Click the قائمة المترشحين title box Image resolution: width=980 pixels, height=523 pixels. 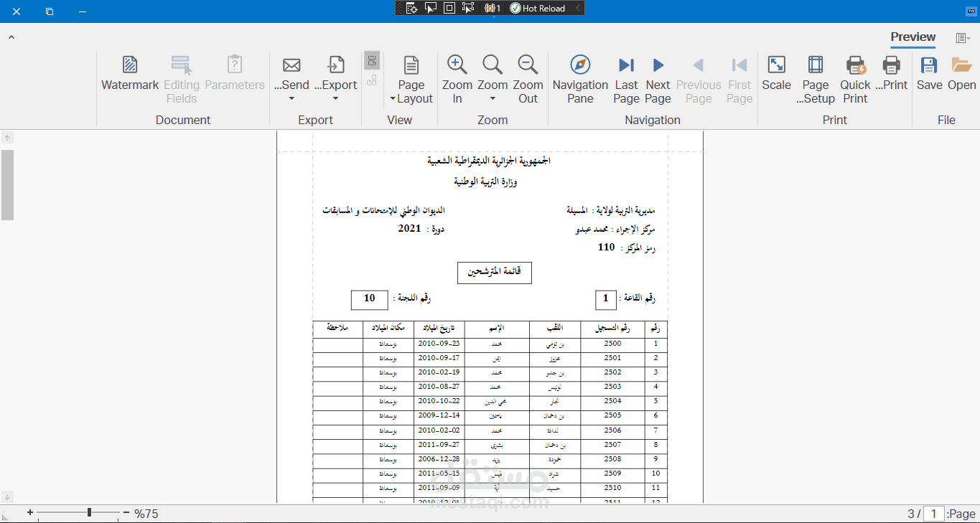pos(495,273)
